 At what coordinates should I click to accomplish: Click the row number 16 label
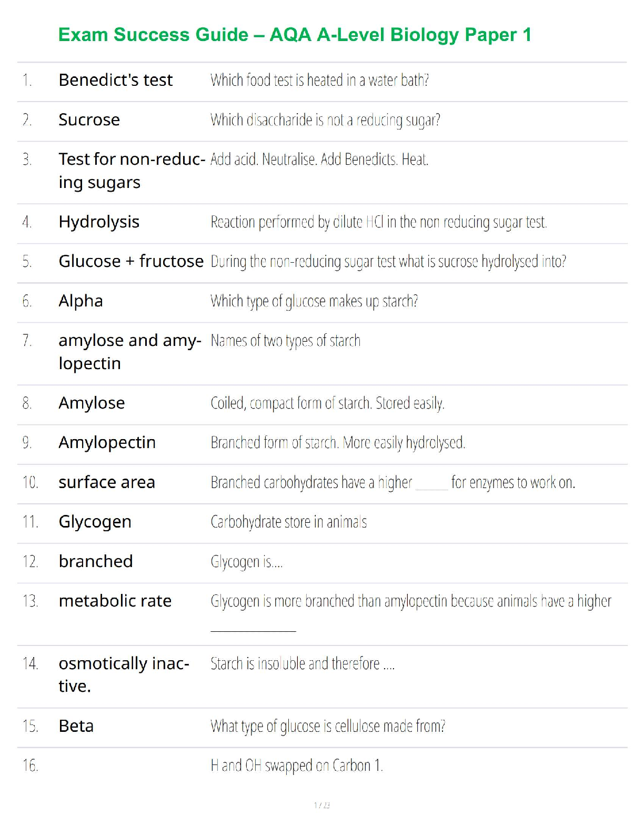tap(30, 766)
